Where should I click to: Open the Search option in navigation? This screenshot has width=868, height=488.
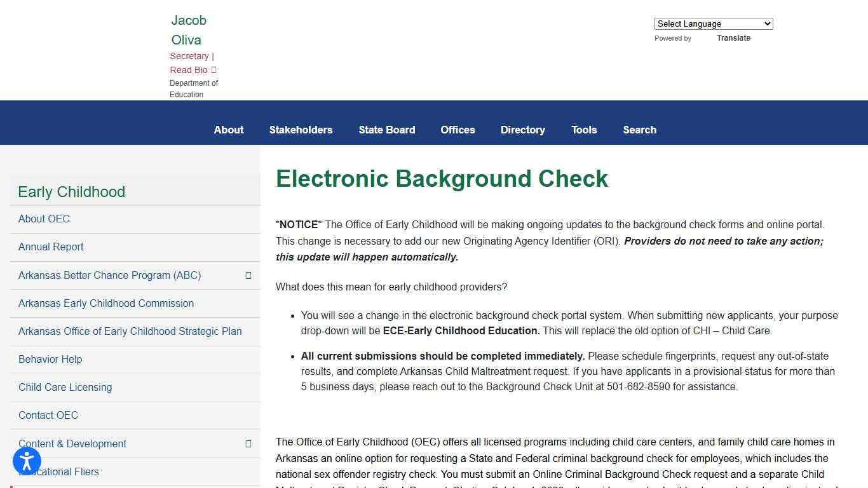click(x=639, y=130)
